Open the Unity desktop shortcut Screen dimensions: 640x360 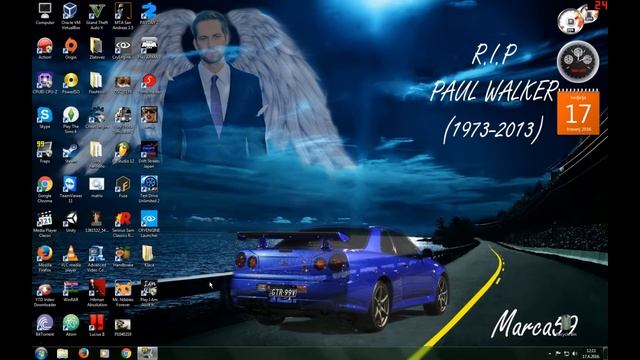(71, 222)
